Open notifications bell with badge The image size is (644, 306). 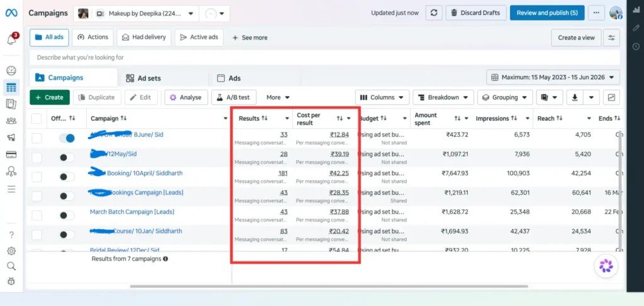12,39
